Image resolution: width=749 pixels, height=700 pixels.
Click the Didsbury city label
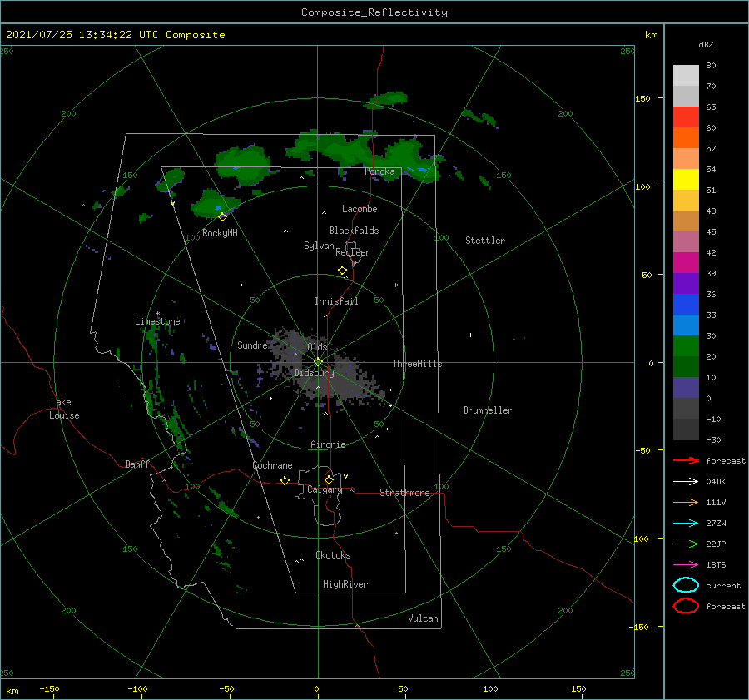pos(314,373)
